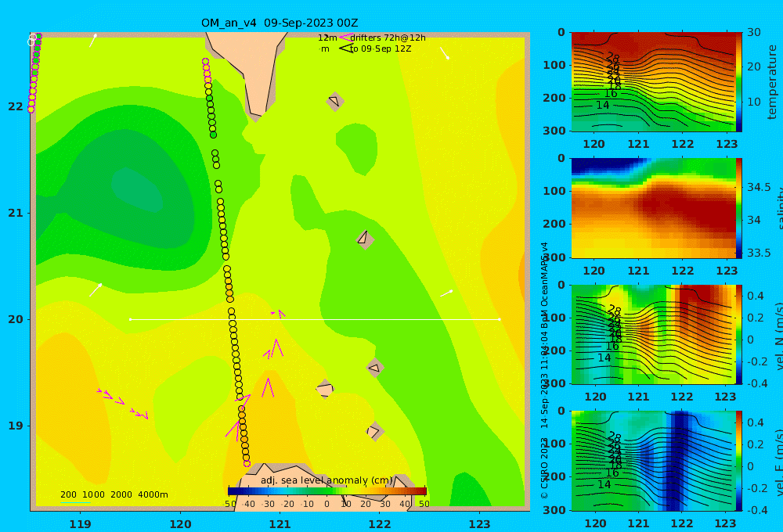
Task: Click tick value 34.5 on salinity colorbar
Action: 759,187
